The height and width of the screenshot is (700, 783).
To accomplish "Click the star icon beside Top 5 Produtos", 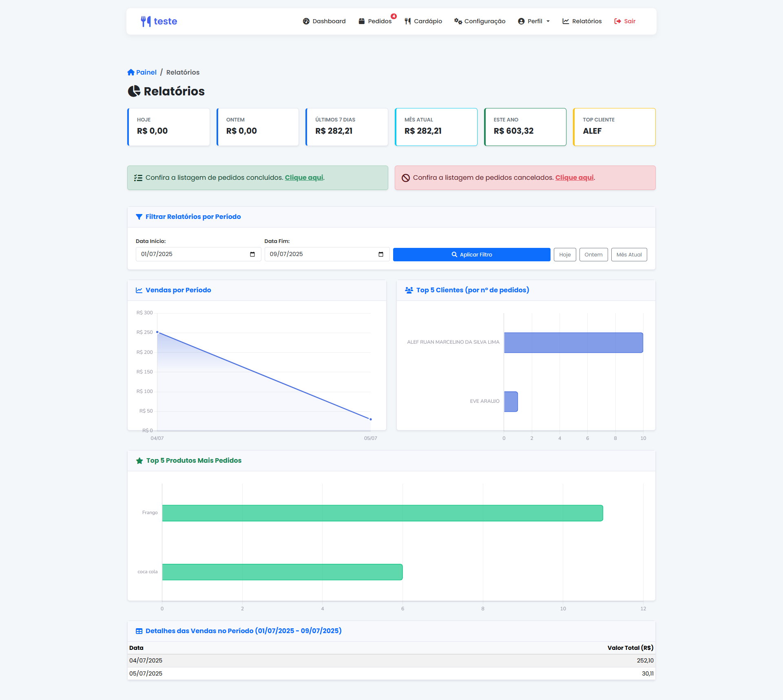I will [139, 461].
